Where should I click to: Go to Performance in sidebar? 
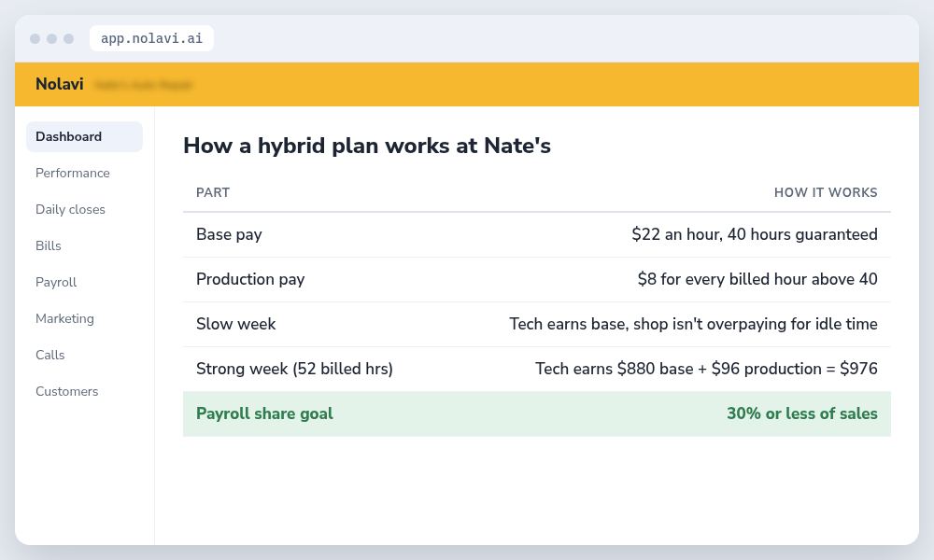coord(73,174)
